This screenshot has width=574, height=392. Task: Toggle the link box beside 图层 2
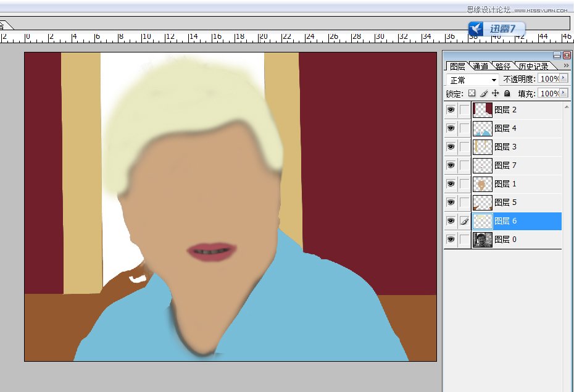point(465,110)
